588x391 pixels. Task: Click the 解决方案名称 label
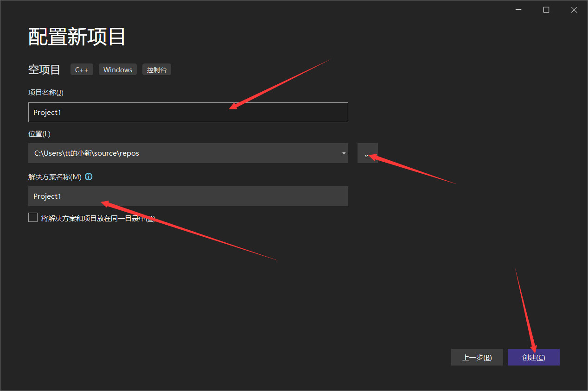(x=55, y=177)
